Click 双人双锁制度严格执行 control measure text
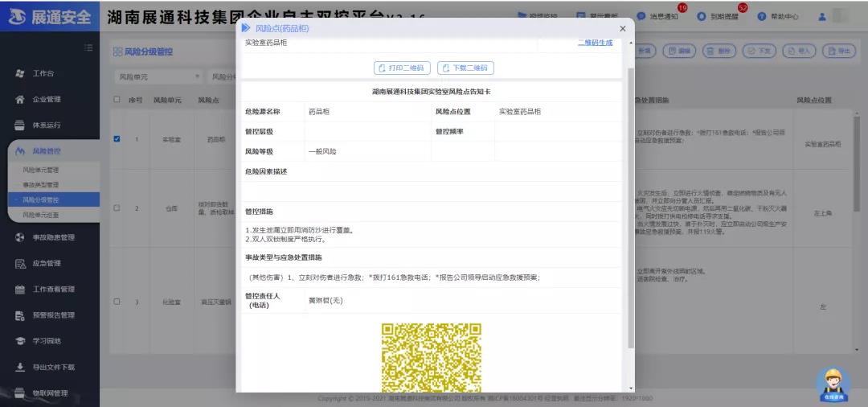Screen dimensions: 868x407 [285, 240]
